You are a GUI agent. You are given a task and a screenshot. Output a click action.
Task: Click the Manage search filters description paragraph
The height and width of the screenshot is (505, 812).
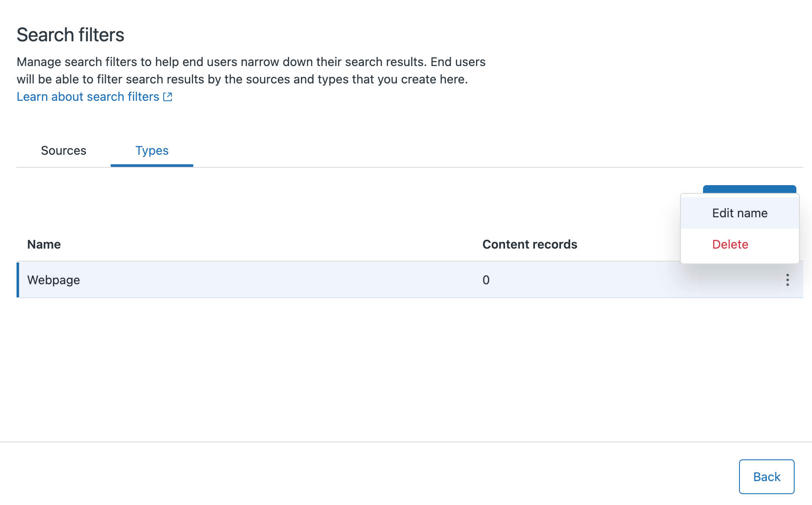251,70
